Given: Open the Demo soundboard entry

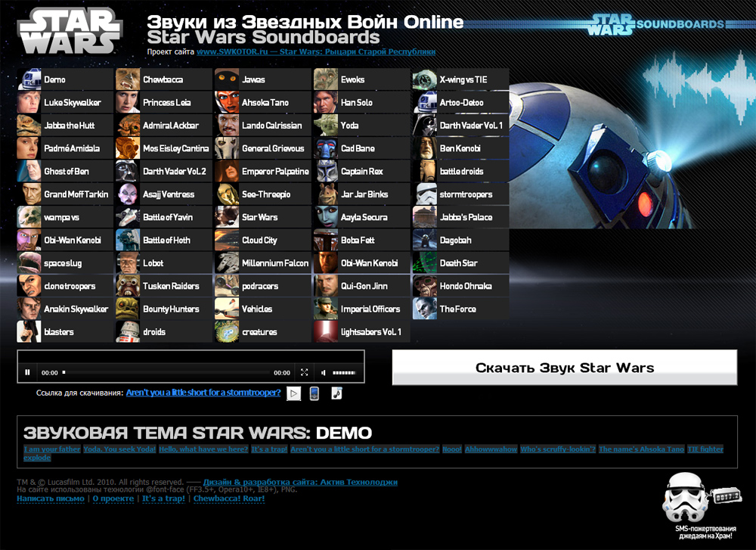Looking at the screenshot, I should point(65,79).
